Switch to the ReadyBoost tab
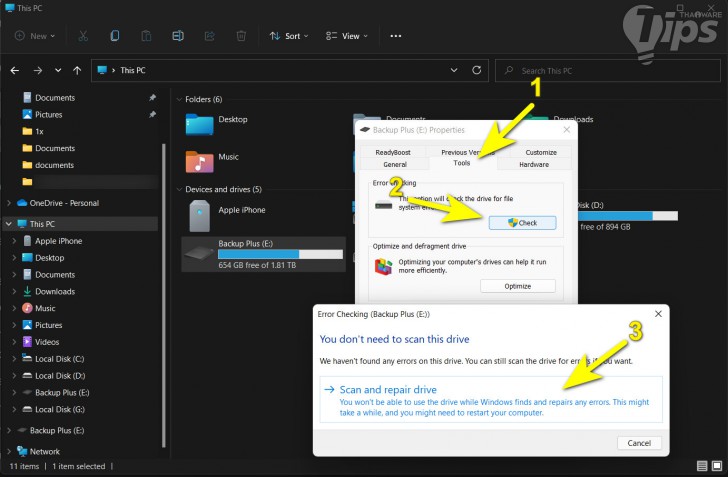The height and width of the screenshot is (477, 728). tap(393, 152)
